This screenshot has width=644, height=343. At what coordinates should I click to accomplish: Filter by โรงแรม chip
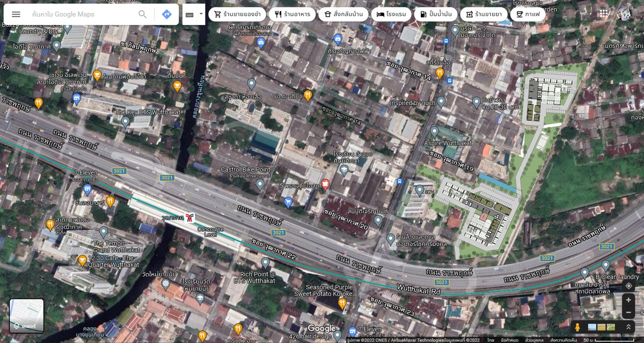click(x=391, y=14)
